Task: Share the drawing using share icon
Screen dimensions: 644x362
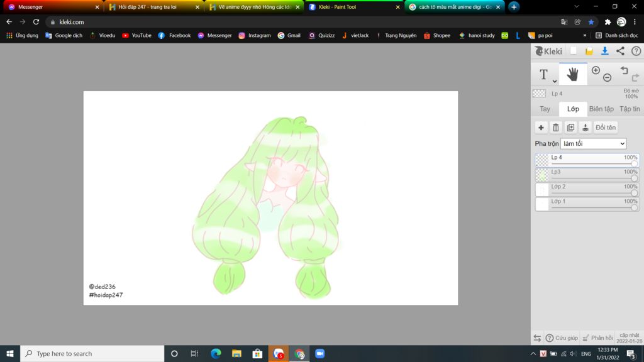Action: coord(620,51)
